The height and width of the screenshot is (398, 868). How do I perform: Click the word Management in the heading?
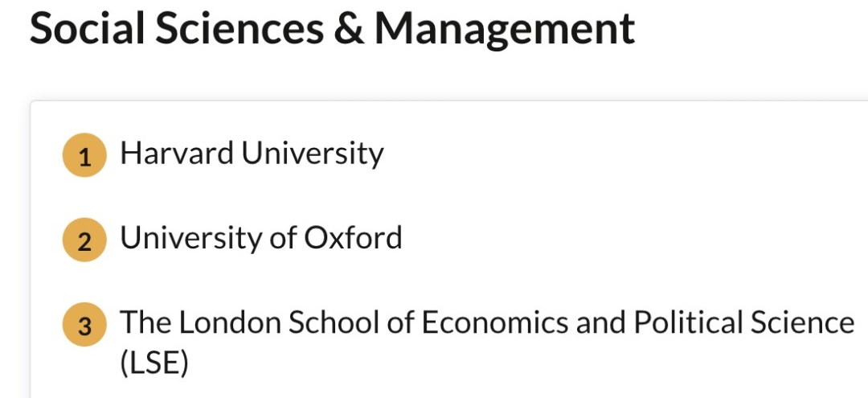click(505, 31)
